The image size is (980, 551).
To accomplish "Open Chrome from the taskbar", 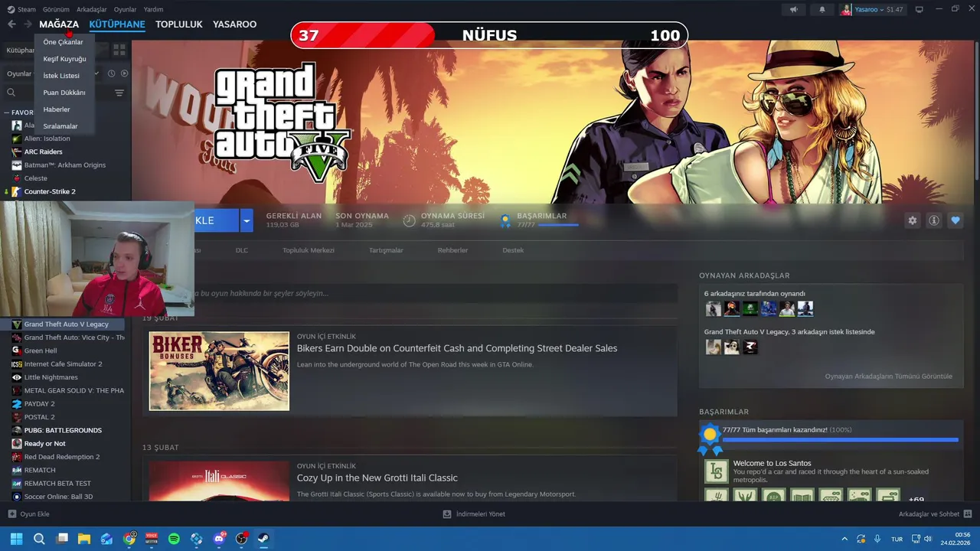I will click(129, 539).
